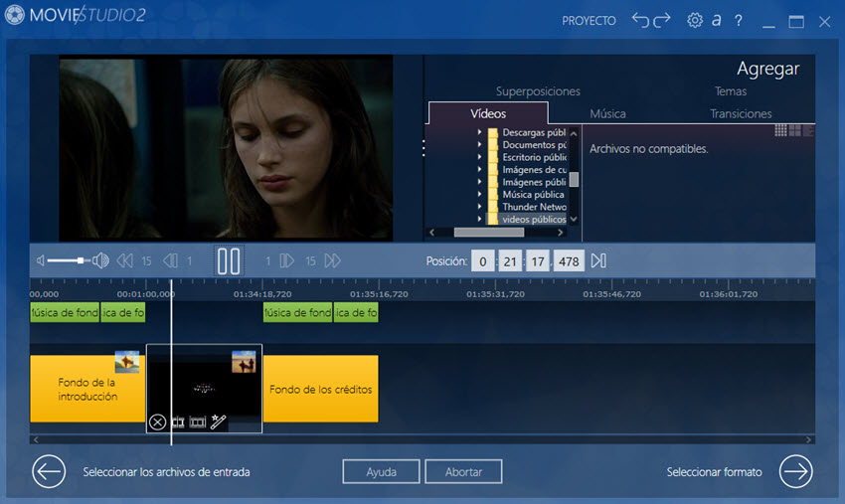Go back to Seleccionar archivos de entrada
Image resolution: width=845 pixels, height=504 pixels.
(49, 471)
